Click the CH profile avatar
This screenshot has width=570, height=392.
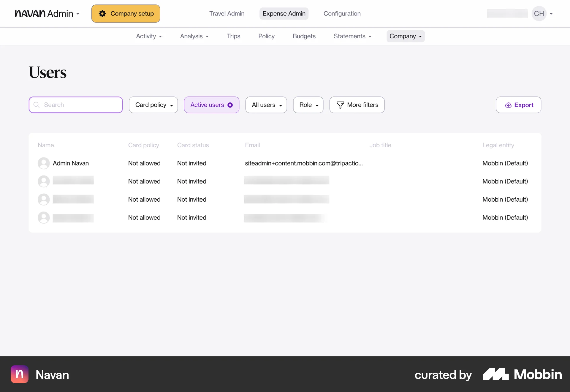point(539,13)
